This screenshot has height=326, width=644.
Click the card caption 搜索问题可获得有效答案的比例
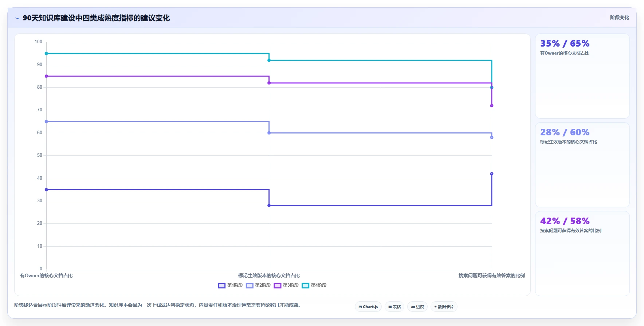coord(571,231)
